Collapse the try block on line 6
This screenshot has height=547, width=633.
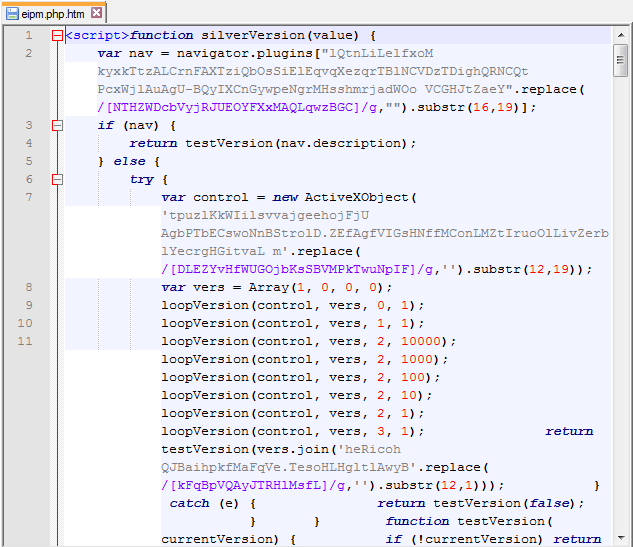tap(57, 180)
